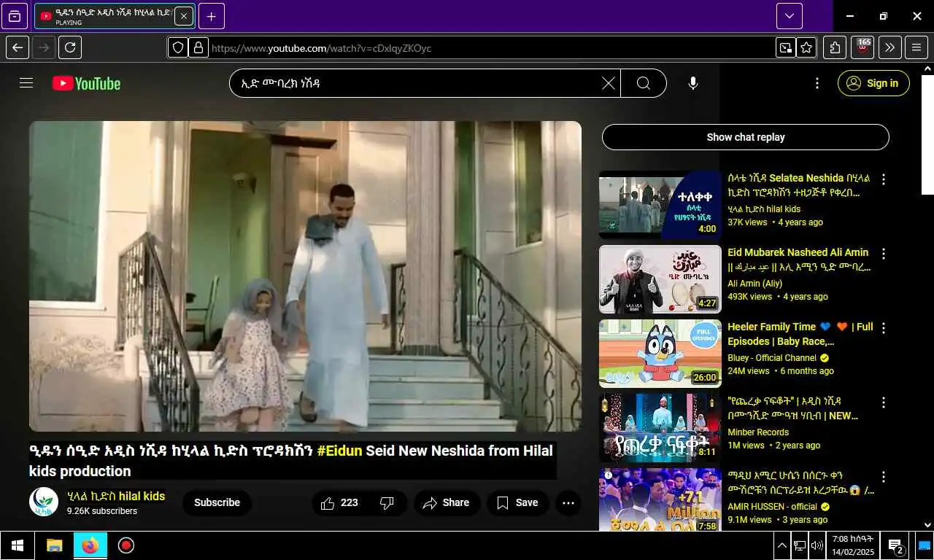
Task: Open screen recorder taskbar icon
Action: tap(126, 545)
